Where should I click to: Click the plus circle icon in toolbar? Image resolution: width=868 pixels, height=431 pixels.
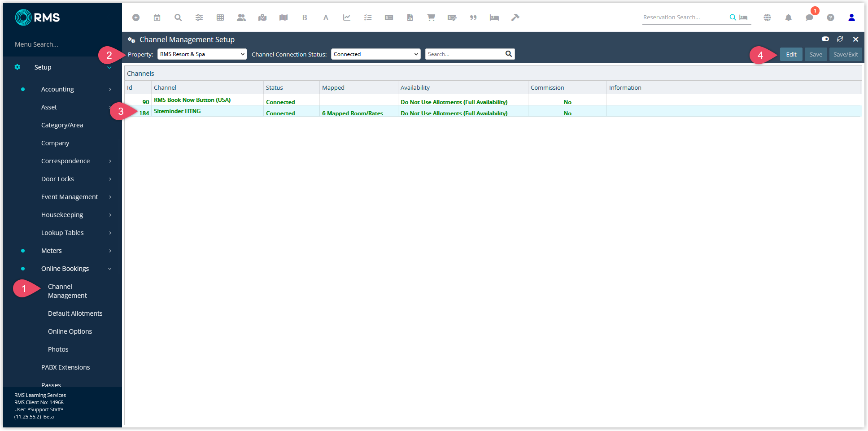point(136,17)
